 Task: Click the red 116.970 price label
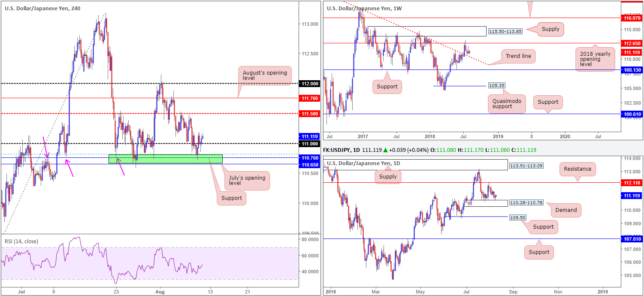pos(632,18)
